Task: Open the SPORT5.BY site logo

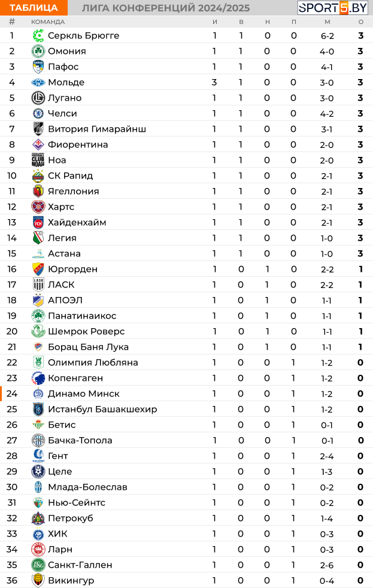Action: point(333,8)
